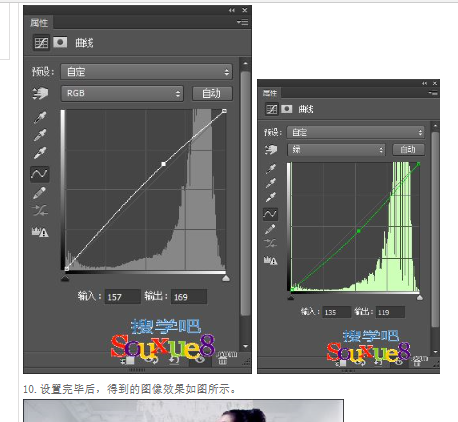Image resolution: width=458 pixels, height=422 pixels.
Task: Click the vertical scrollbar thumb in RGB panel
Action: (246, 193)
